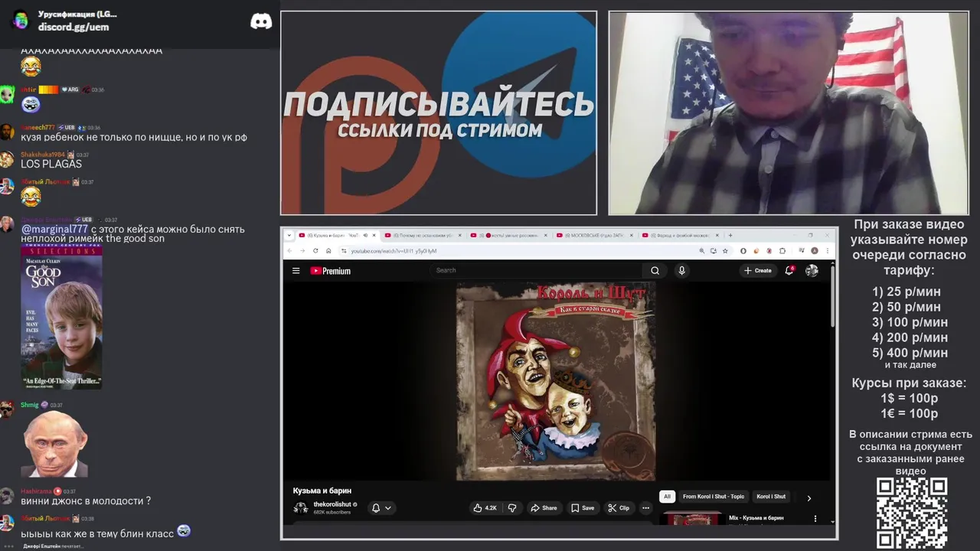Mute the audio icon on the Кузьма и барин tab

click(x=365, y=236)
